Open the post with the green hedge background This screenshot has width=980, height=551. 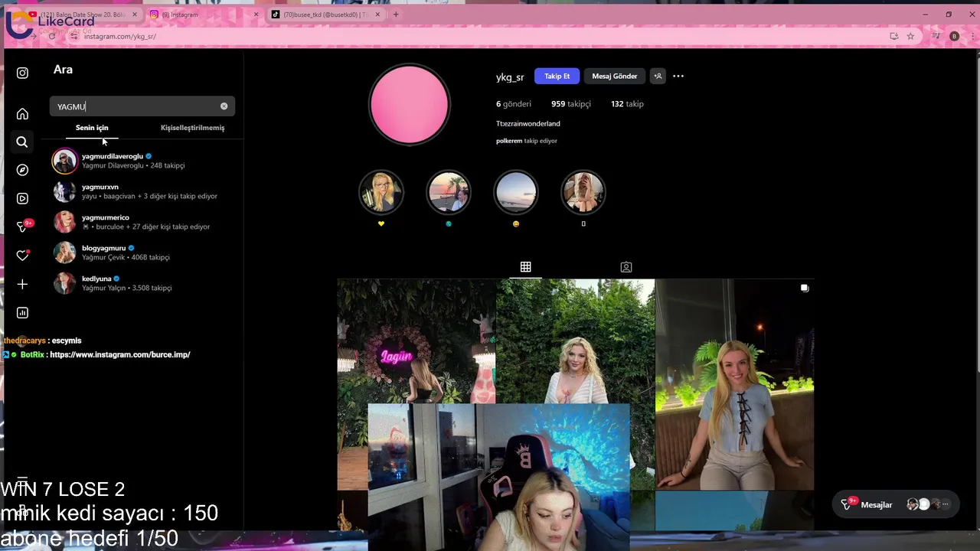point(575,341)
